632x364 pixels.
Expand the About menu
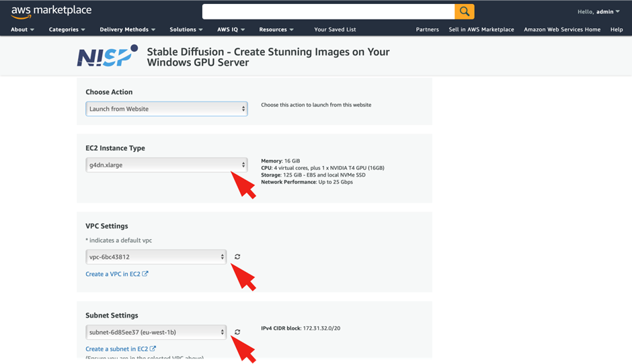pyautogui.click(x=23, y=30)
